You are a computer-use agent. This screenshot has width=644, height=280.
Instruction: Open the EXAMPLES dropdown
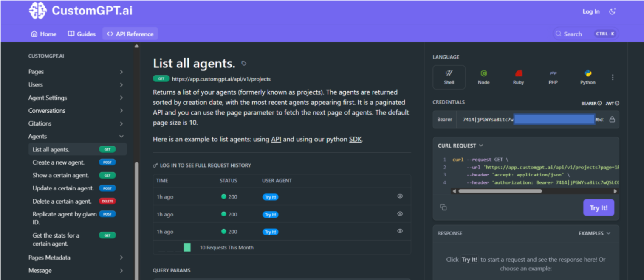[594, 233]
